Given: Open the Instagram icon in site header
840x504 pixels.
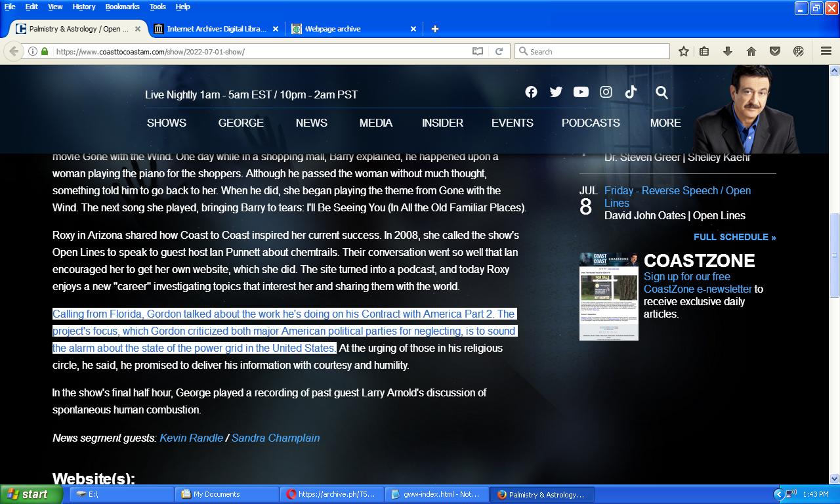Looking at the screenshot, I should (x=606, y=93).
